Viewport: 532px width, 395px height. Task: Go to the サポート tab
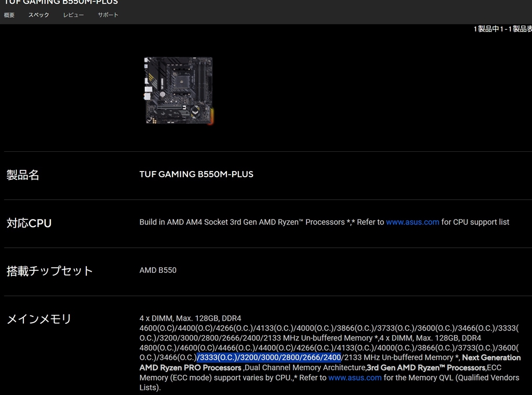click(x=108, y=15)
